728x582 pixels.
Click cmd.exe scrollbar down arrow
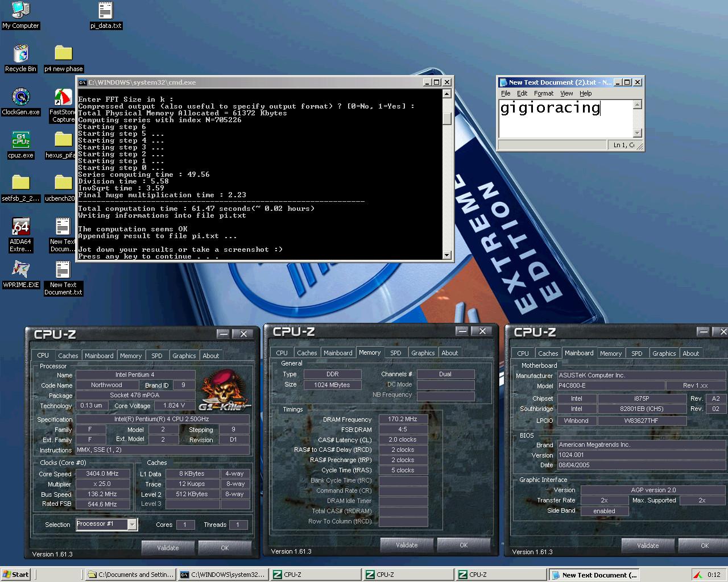447,255
